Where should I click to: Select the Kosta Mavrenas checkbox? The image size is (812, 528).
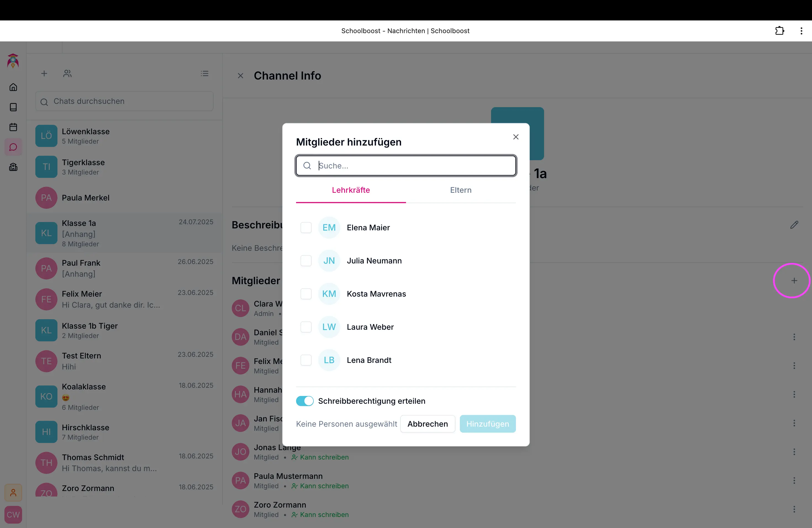click(x=306, y=294)
